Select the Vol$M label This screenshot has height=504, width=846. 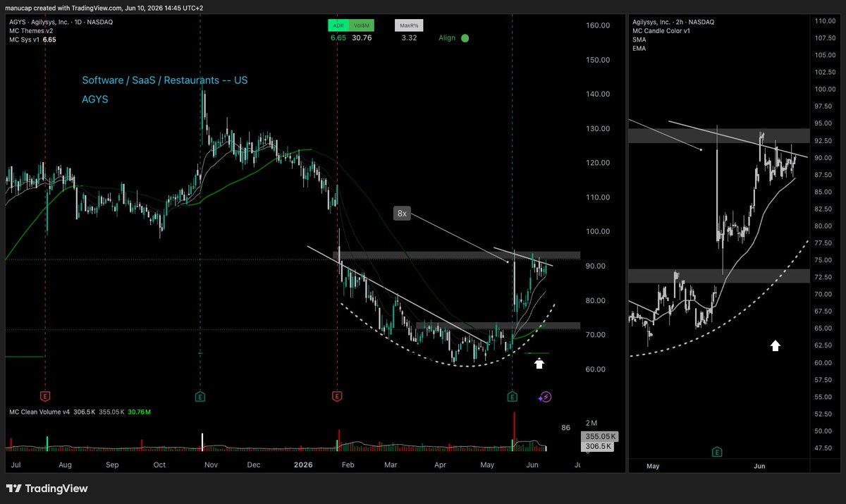click(x=362, y=25)
